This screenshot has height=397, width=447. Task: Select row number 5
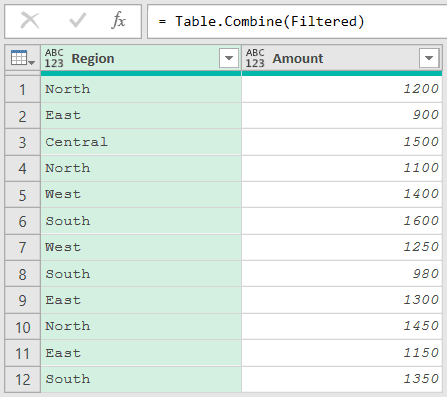(22, 195)
